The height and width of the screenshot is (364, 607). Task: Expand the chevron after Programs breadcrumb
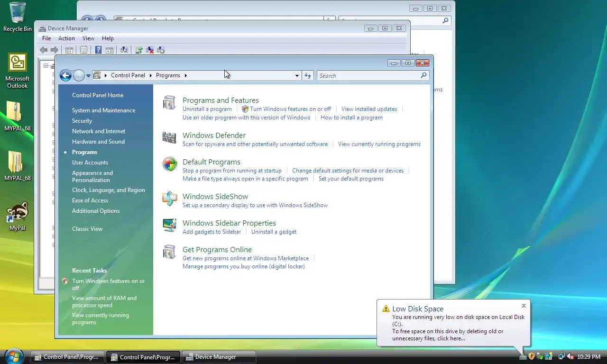[185, 75]
